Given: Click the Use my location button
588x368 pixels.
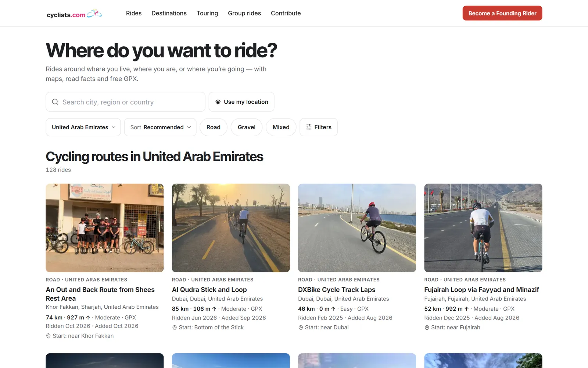Looking at the screenshot, I should click(241, 102).
